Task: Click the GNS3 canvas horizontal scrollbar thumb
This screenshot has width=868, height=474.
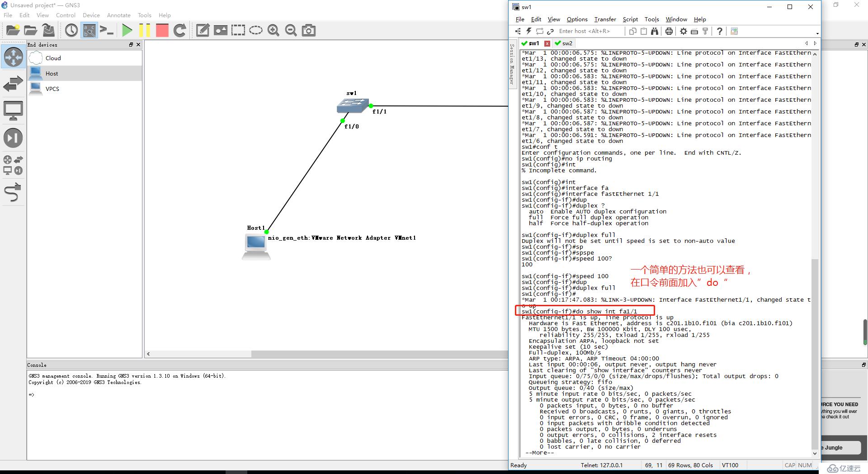Action: (380, 354)
